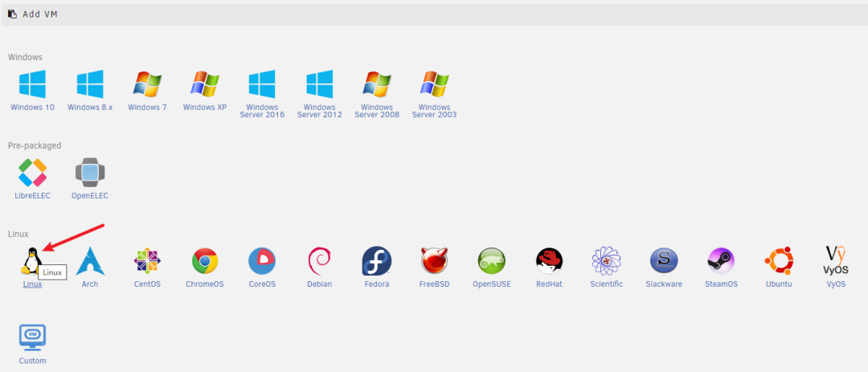Select the Windows XP flag icon
The width and height of the screenshot is (868, 372).
point(205,84)
